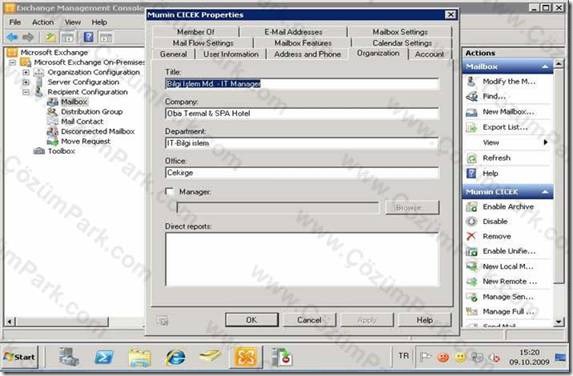Open the Mail Flow Settings tab
The height and width of the screenshot is (376, 573).
(203, 43)
